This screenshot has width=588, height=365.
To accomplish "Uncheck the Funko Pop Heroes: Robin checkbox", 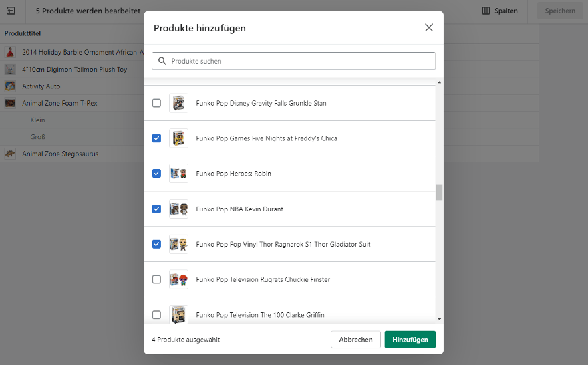I will click(x=156, y=173).
